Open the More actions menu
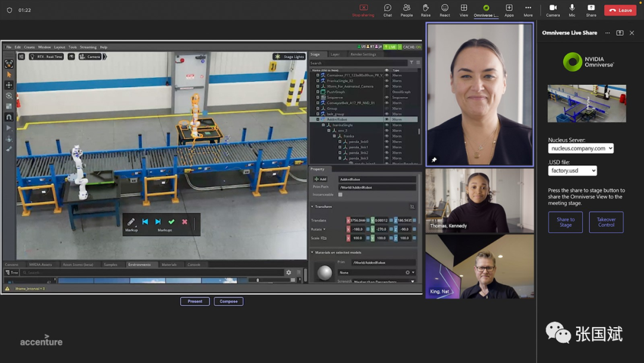The image size is (644, 363). pos(528,10)
